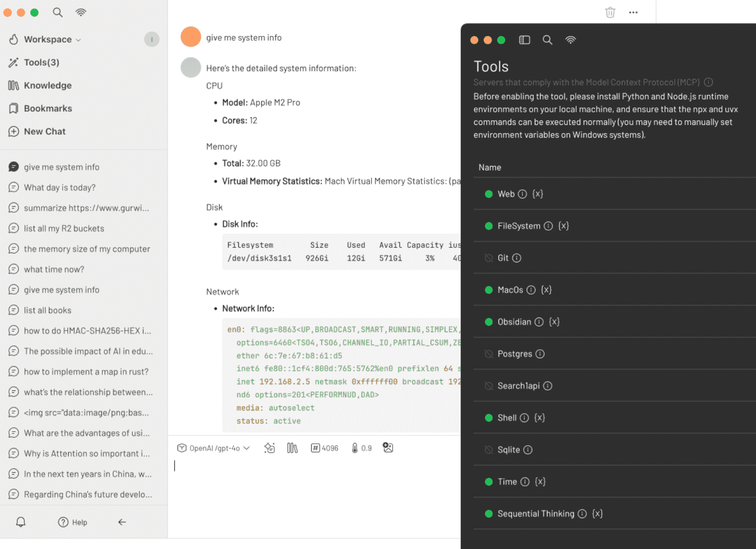This screenshot has height=549, width=756.
Task: Toggle the FileSystem tool status
Action: coord(489,226)
